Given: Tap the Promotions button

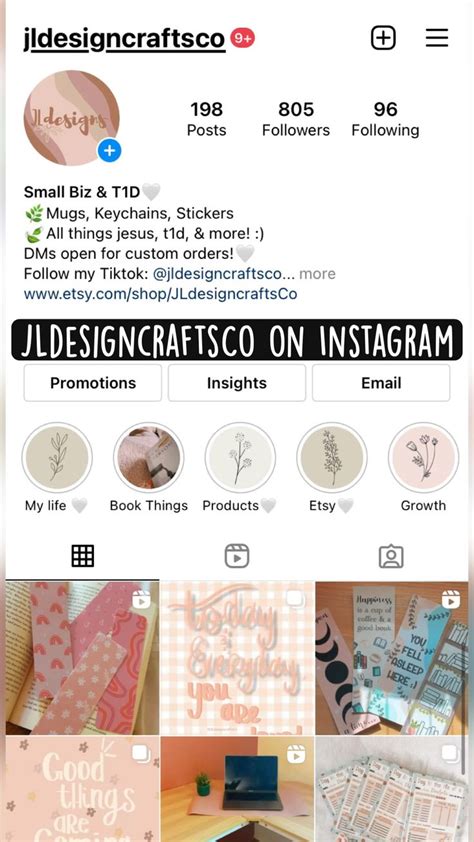Looking at the screenshot, I should point(93,383).
